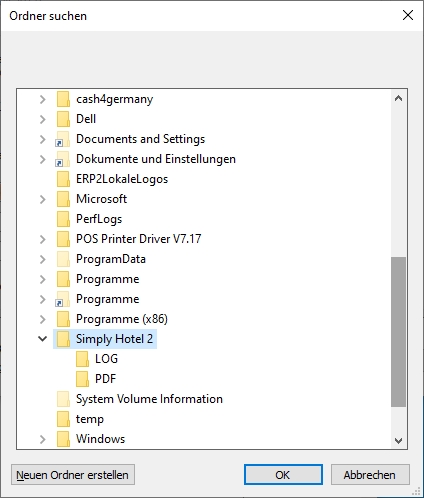This screenshot has width=424, height=498.
Task: Expand the POS Printer Driver V7.17 folder
Action: point(42,239)
